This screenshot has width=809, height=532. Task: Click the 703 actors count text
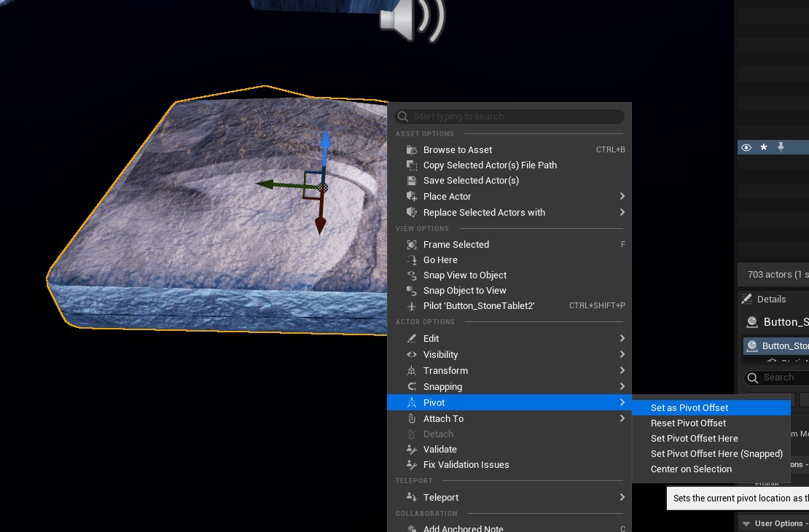(x=778, y=275)
